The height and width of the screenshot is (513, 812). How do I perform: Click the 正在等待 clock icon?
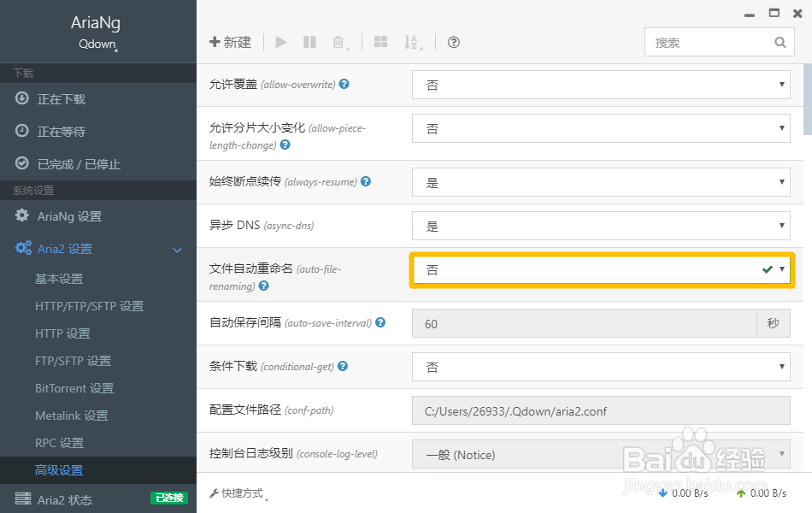point(21,131)
